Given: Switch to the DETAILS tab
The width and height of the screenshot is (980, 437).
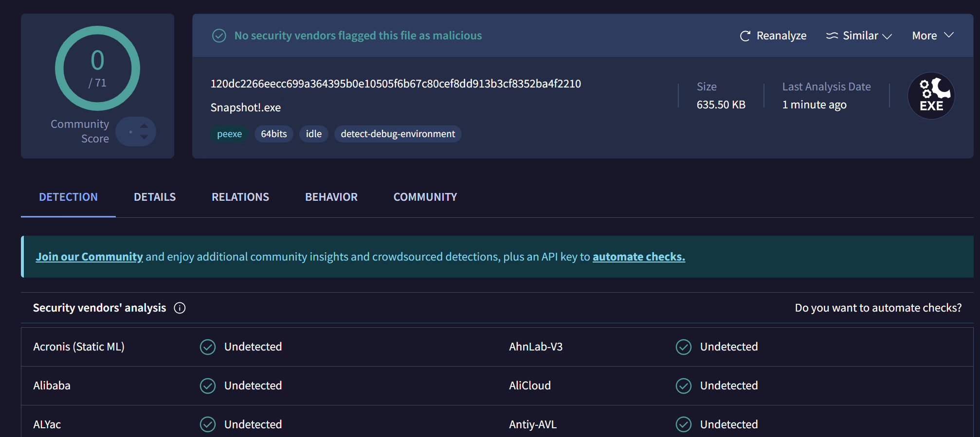Looking at the screenshot, I should coord(155,197).
